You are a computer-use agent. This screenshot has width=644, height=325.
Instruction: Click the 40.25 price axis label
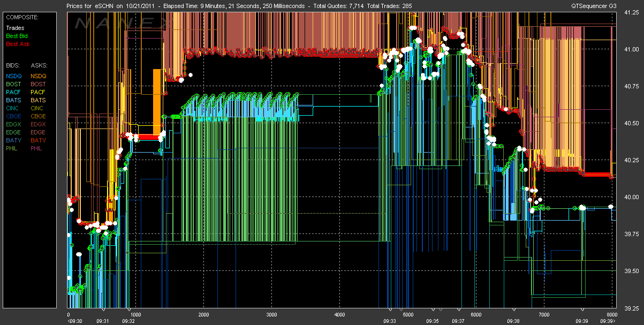pyautogui.click(x=632, y=160)
